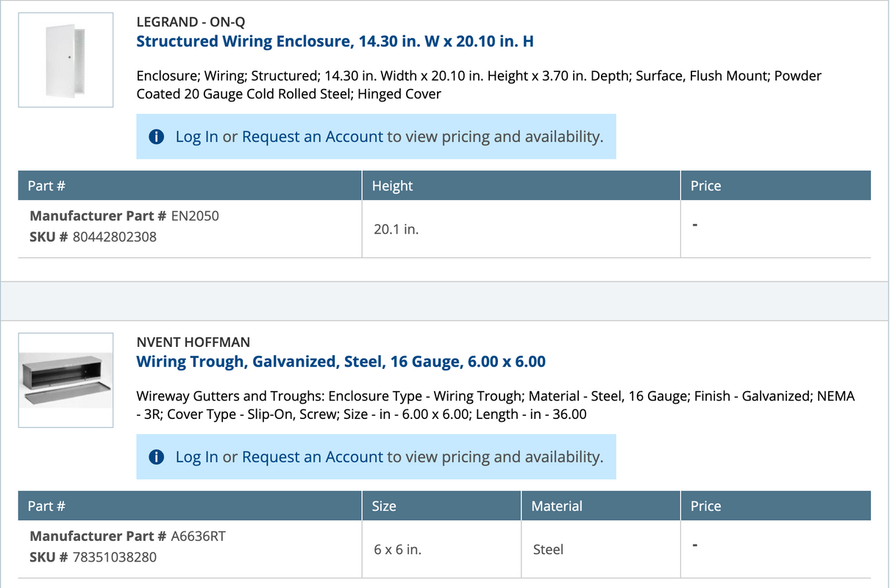Viewport: 890px width, 588px height.
Task: Click SKU number 78351038280
Action: coord(114,557)
